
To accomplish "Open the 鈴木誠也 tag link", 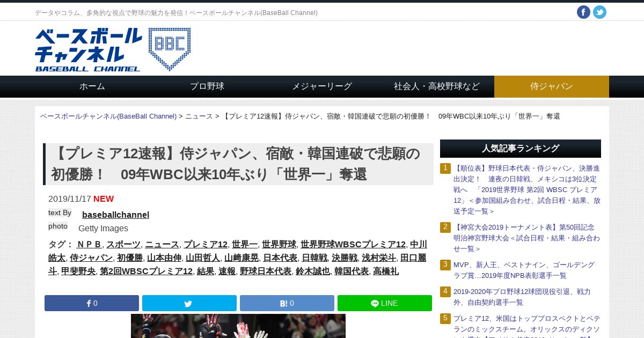I will (x=313, y=271).
